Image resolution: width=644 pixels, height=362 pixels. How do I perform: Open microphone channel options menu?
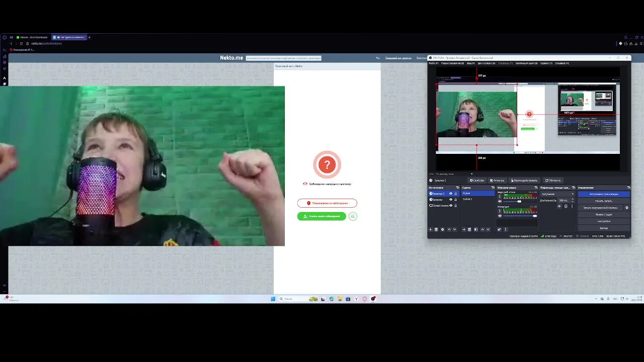point(500,211)
